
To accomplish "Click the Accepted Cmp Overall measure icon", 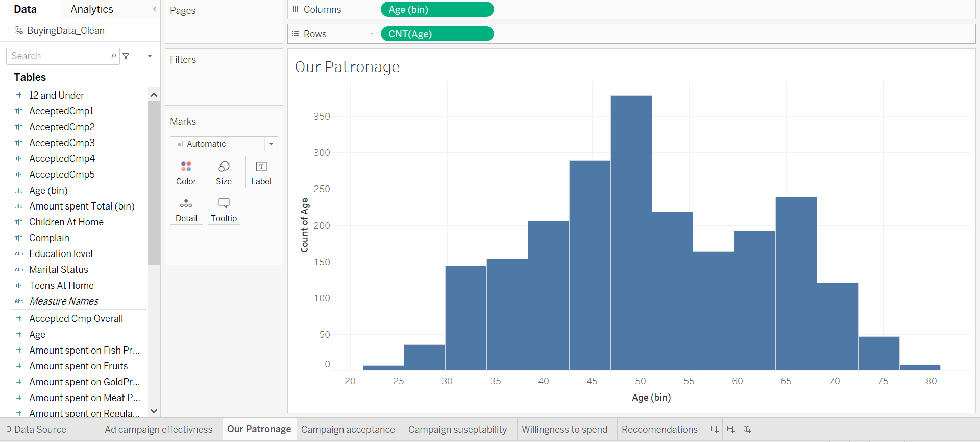I will click(x=19, y=319).
